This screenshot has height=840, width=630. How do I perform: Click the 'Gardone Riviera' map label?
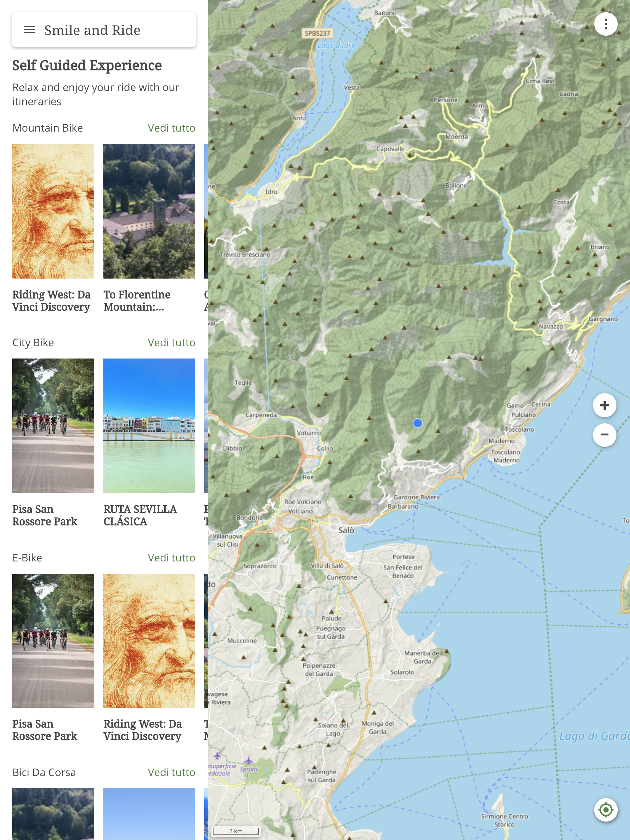pos(417,497)
